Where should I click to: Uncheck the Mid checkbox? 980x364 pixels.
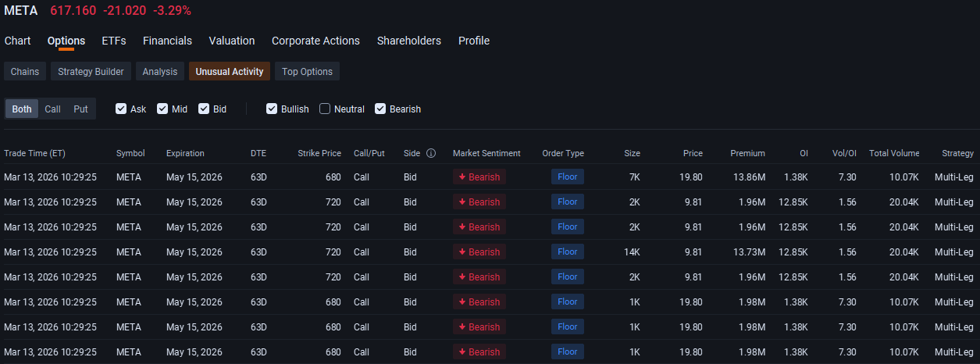click(162, 109)
